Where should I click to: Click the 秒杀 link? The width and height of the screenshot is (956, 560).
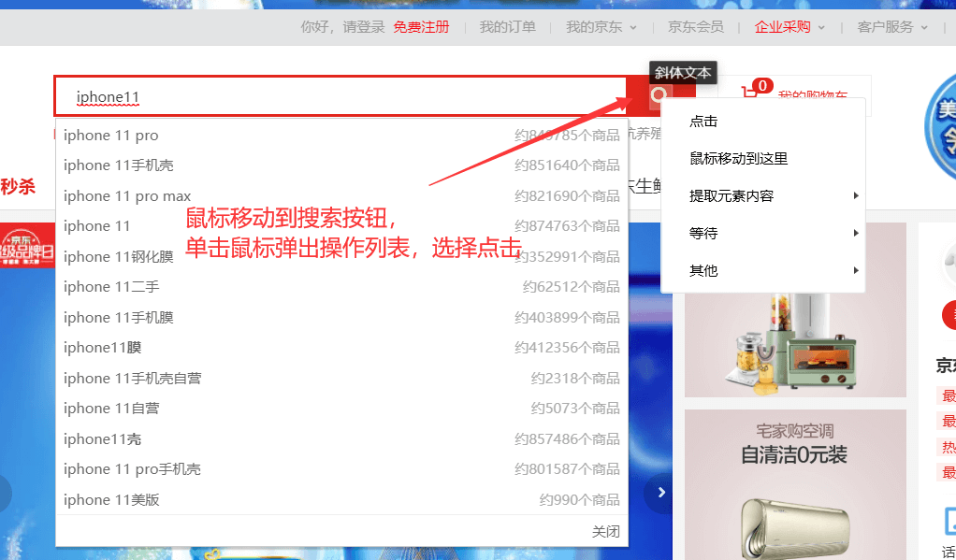click(18, 186)
